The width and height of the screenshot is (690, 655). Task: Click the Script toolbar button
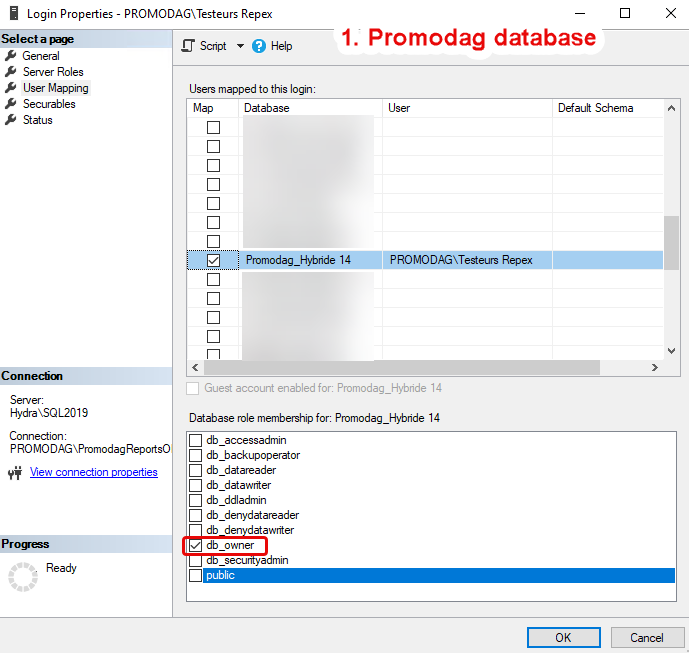tap(204, 46)
